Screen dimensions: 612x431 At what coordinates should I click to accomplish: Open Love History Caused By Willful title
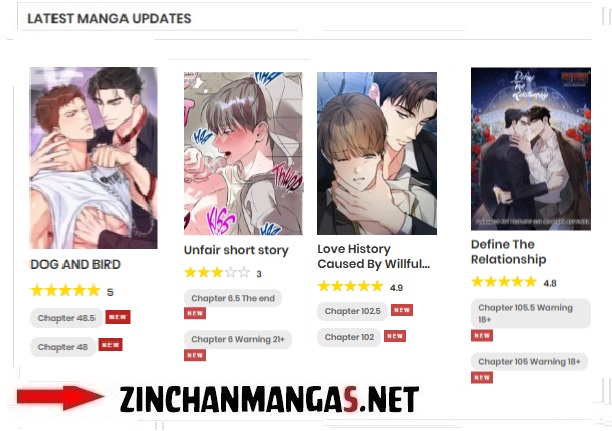374,256
